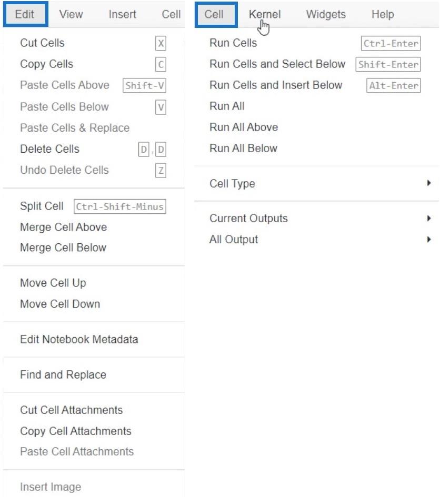
Task: Open the View menu
Action: (71, 14)
